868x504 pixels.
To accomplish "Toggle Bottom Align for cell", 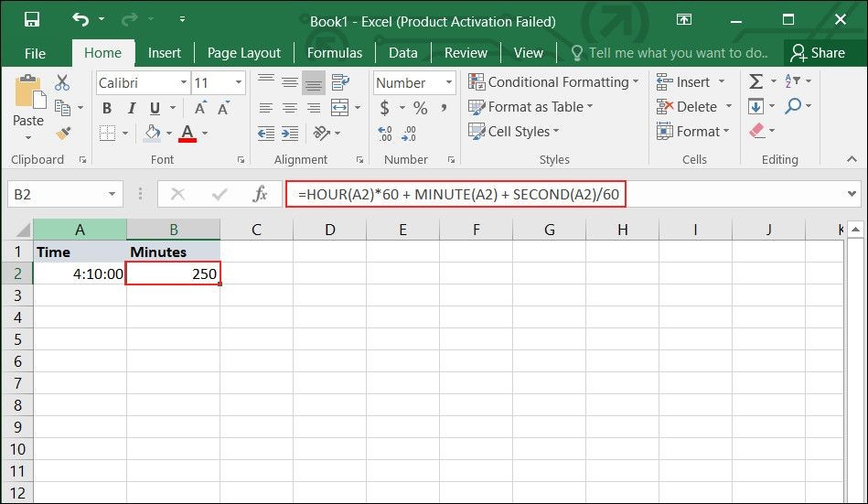I will (x=314, y=82).
